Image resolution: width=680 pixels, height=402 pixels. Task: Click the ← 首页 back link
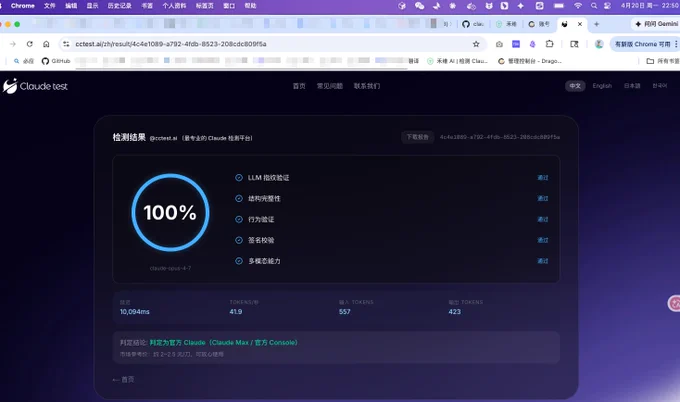tap(123, 379)
